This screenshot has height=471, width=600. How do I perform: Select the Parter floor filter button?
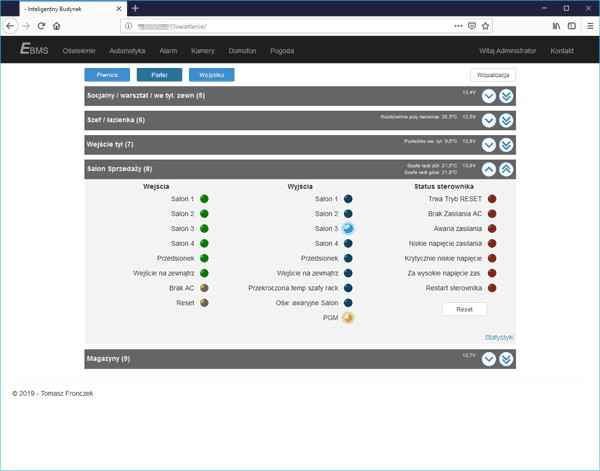[x=159, y=75]
